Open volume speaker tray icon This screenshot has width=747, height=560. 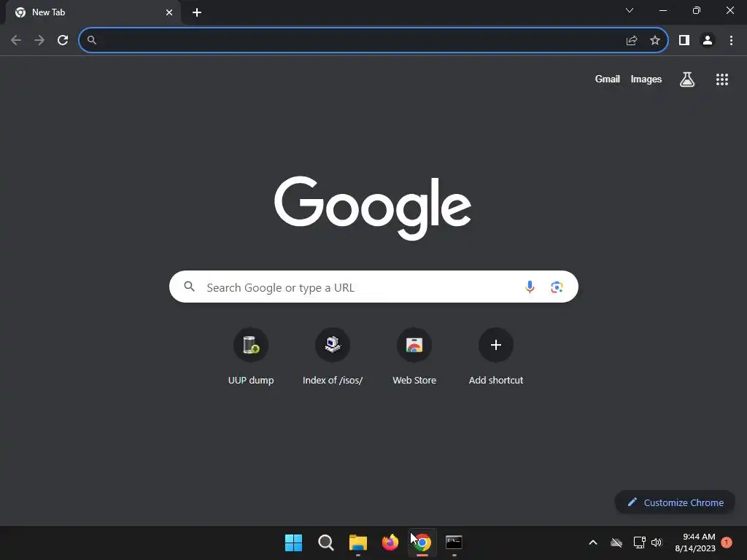pyautogui.click(x=657, y=542)
